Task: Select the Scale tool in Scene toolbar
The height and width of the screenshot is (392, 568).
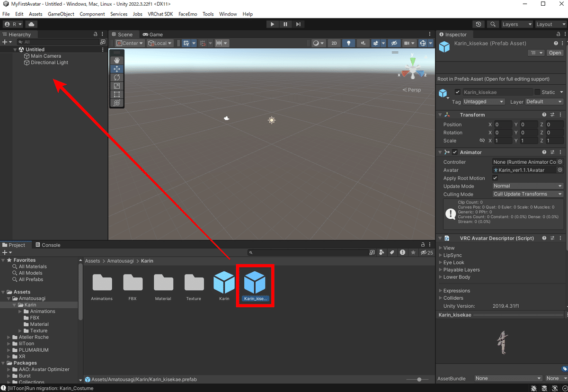Action: (x=117, y=86)
